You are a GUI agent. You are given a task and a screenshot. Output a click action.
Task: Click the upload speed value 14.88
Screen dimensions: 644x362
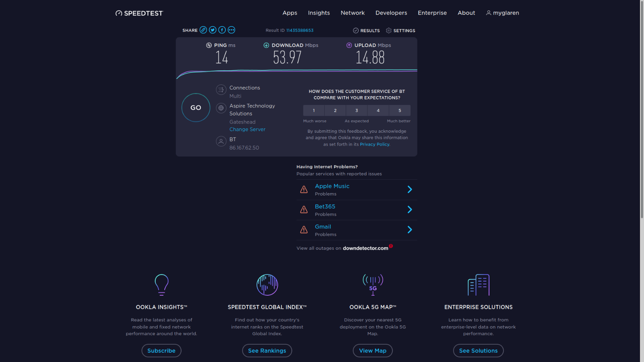pyautogui.click(x=370, y=58)
